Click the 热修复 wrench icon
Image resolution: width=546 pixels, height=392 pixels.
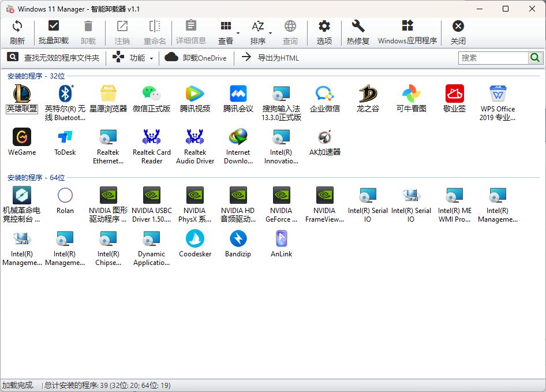click(x=358, y=26)
